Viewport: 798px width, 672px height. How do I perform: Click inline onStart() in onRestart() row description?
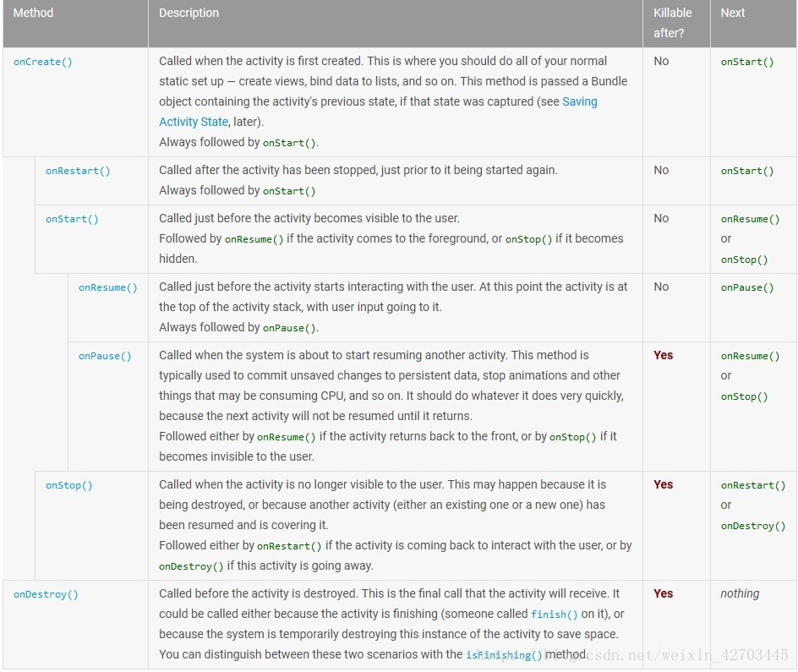(x=289, y=191)
